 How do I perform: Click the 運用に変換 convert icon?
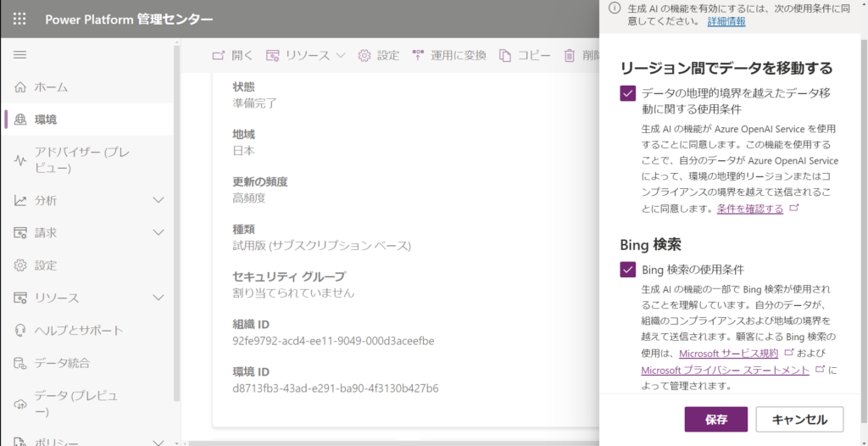coord(418,55)
